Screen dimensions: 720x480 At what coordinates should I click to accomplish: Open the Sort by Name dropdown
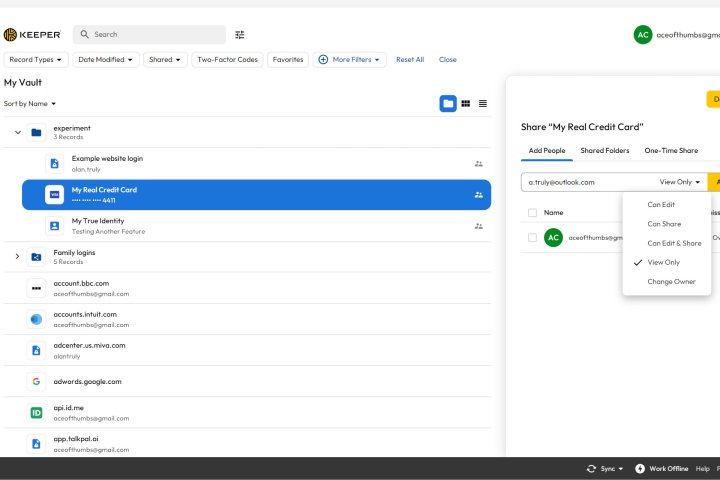pos(30,104)
